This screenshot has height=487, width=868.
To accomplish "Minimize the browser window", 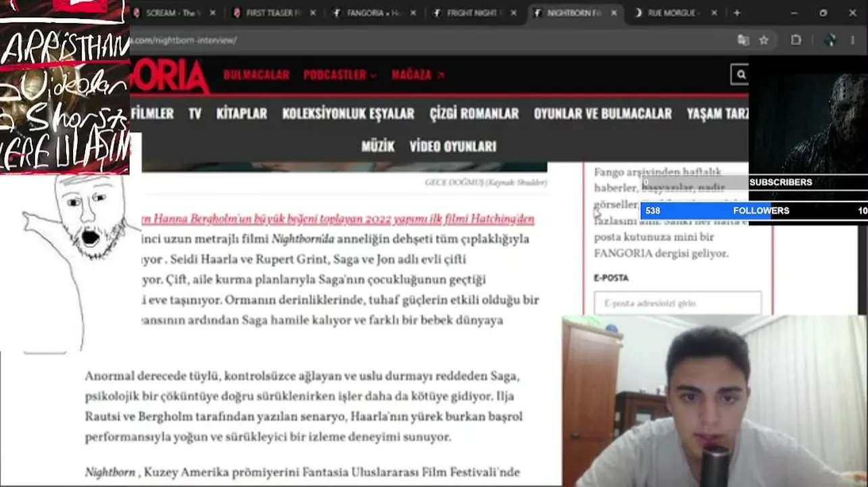I will pos(794,12).
